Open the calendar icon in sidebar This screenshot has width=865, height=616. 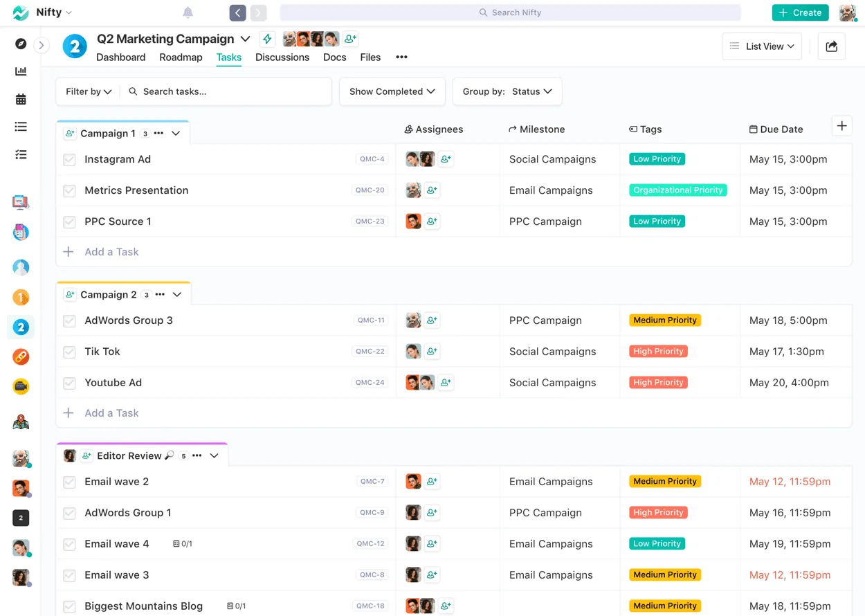[21, 98]
